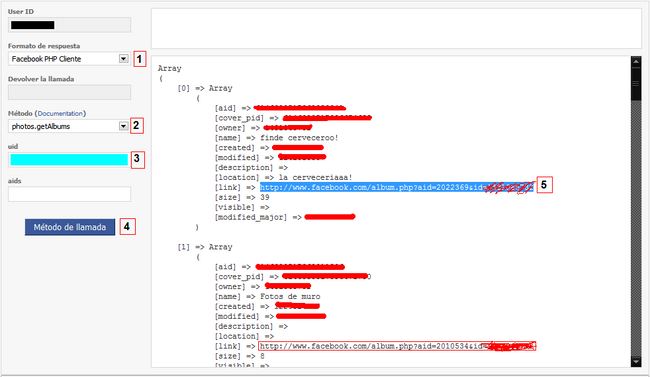Viewport: 650px width, 377px height.
Task: Click the '[0] => Array' line
Action: tap(205, 88)
